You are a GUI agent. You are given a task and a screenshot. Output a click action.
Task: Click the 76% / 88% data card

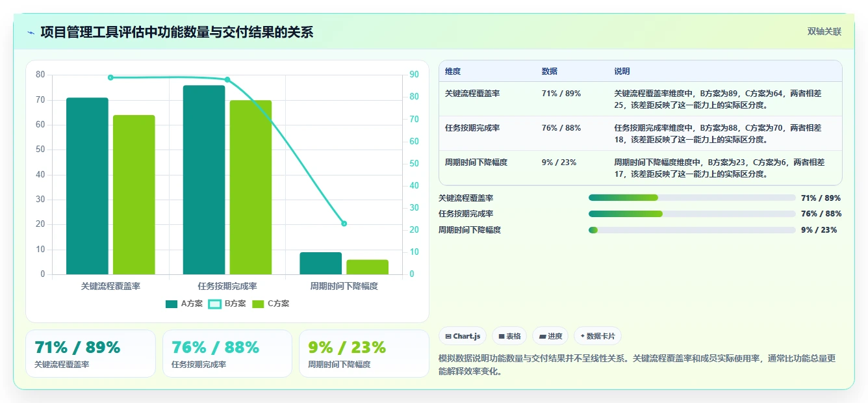coord(227,354)
